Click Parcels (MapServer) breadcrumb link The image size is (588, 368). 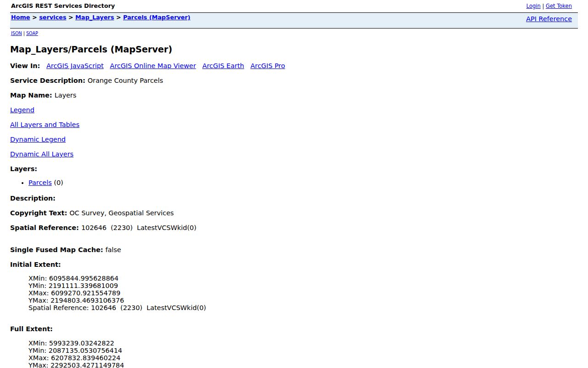click(157, 17)
